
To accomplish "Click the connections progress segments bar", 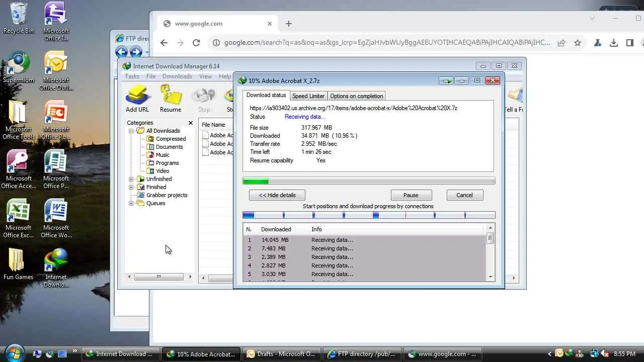I will point(369,215).
